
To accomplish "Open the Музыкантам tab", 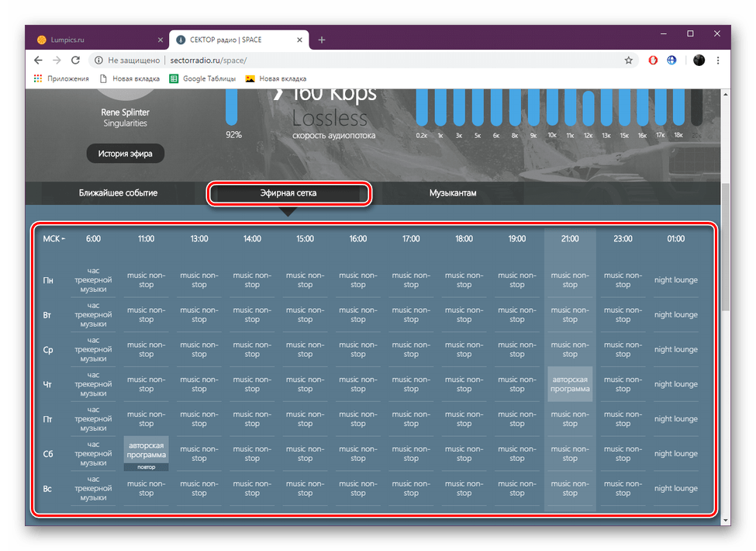I will 453,193.
